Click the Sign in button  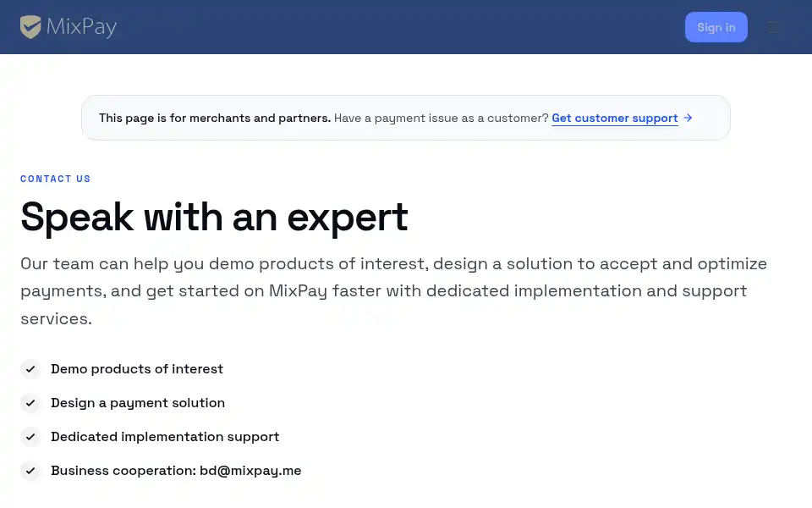click(x=716, y=27)
